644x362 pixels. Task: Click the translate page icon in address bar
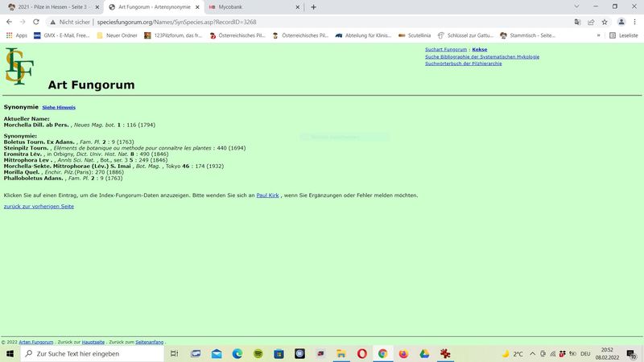click(x=577, y=23)
